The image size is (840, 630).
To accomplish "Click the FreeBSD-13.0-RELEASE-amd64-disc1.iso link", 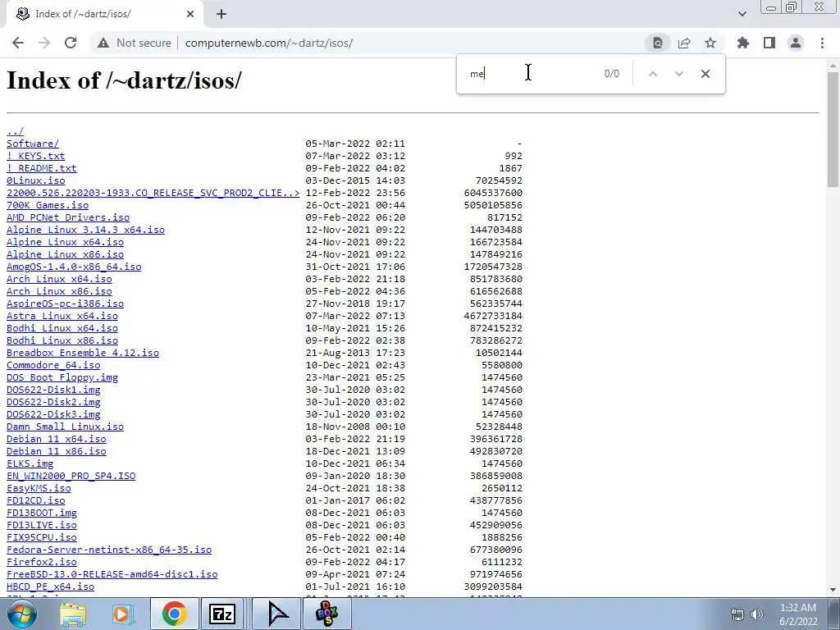I will pos(112,575).
